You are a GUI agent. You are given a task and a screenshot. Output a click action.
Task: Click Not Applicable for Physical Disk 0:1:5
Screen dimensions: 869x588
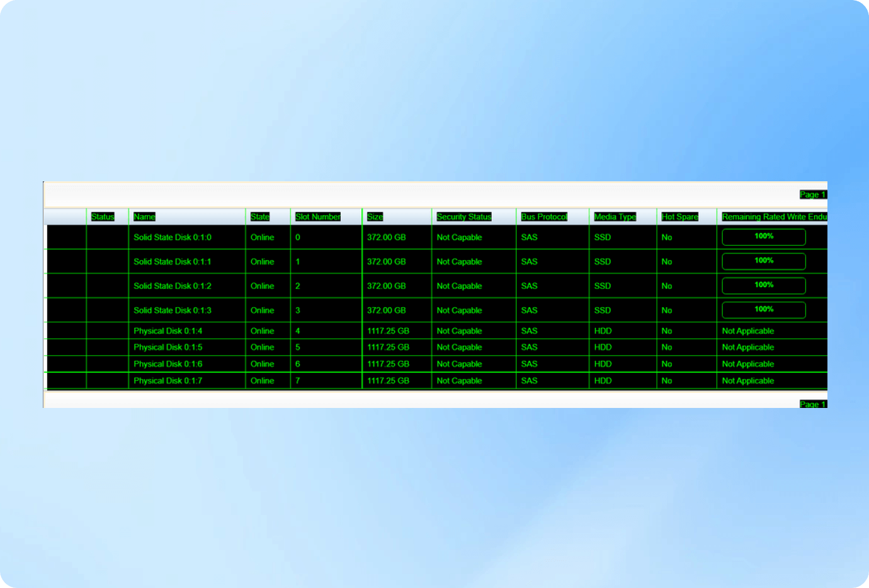click(748, 348)
